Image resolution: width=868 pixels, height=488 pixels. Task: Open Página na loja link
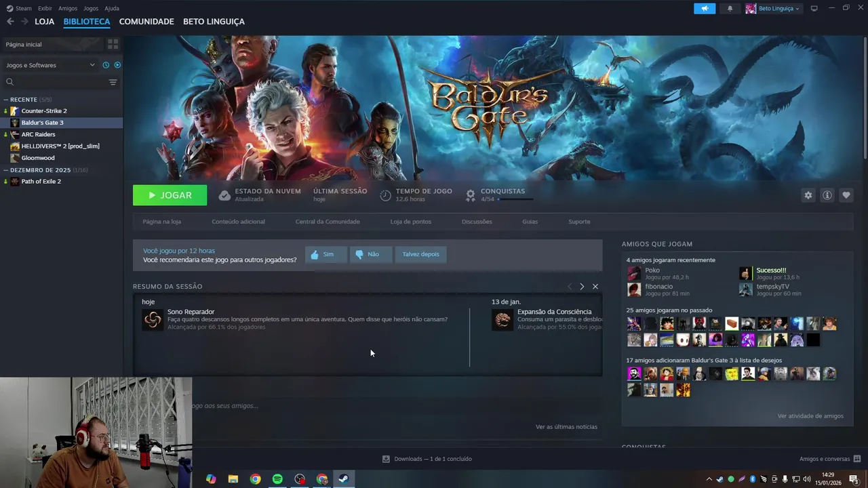coord(162,222)
